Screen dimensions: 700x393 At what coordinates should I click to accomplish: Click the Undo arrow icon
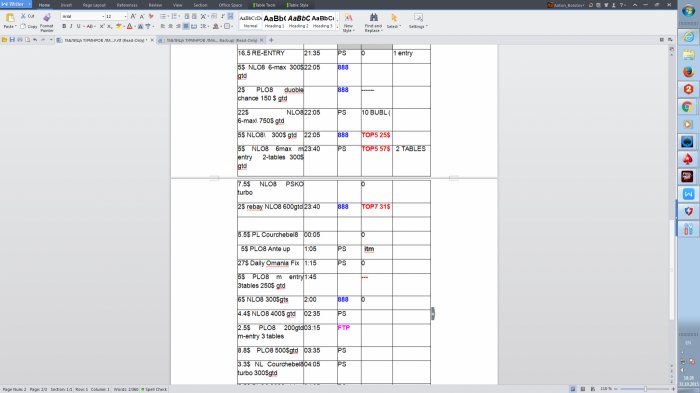35,40
